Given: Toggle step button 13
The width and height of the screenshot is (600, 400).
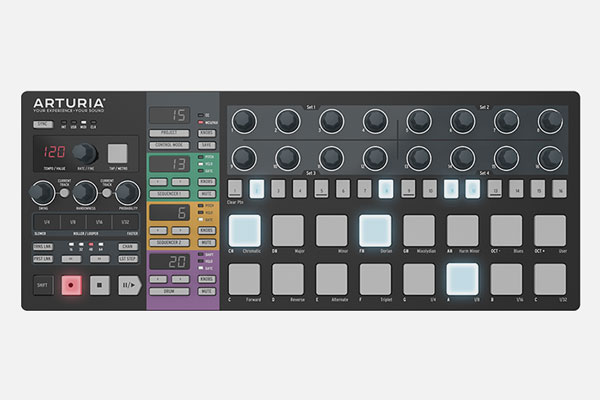Looking at the screenshot, I should tap(495, 189).
